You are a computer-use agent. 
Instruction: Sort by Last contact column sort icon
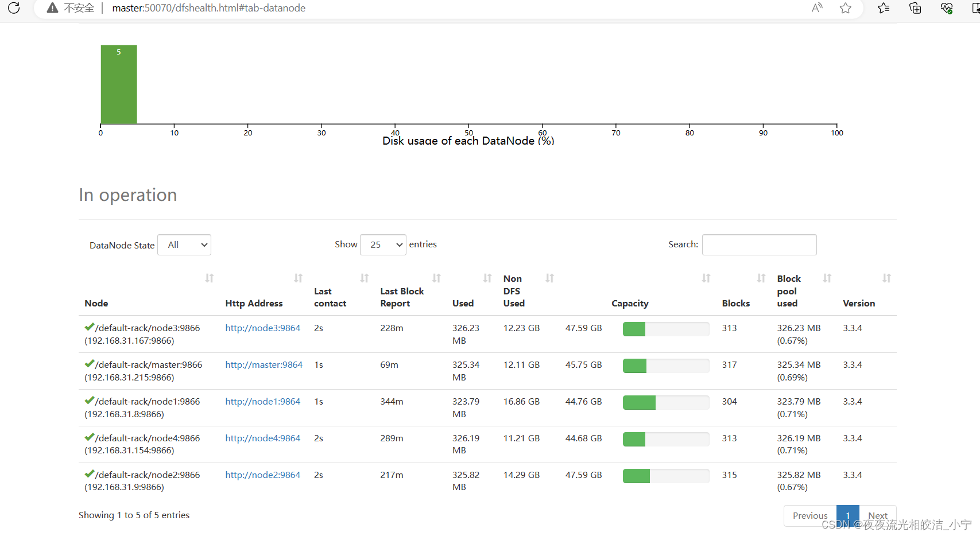pyautogui.click(x=365, y=278)
